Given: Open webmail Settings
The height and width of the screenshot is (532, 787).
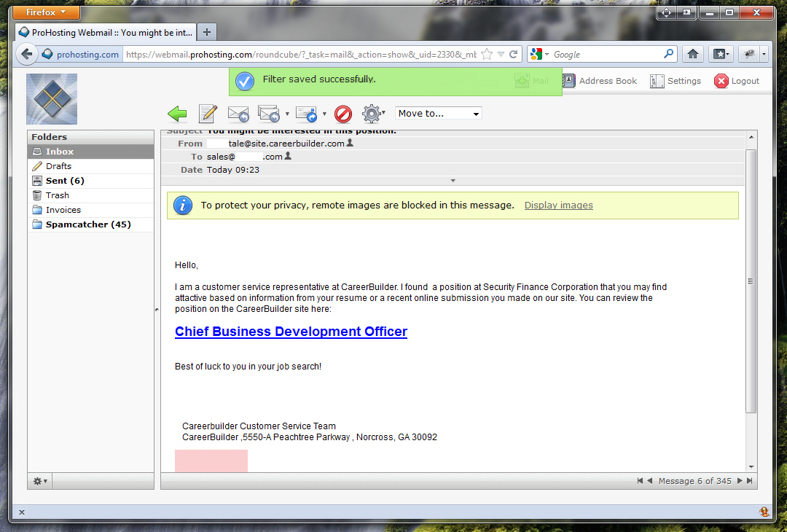Looking at the screenshot, I should pyautogui.click(x=676, y=81).
